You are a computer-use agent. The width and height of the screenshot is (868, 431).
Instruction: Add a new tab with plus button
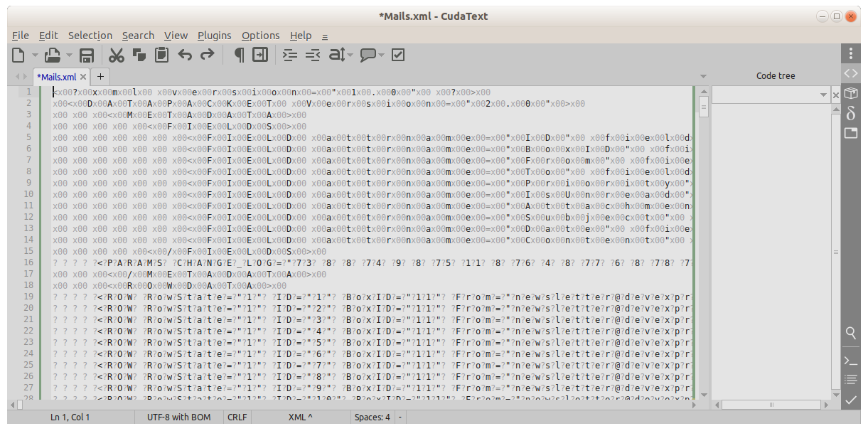(x=101, y=76)
